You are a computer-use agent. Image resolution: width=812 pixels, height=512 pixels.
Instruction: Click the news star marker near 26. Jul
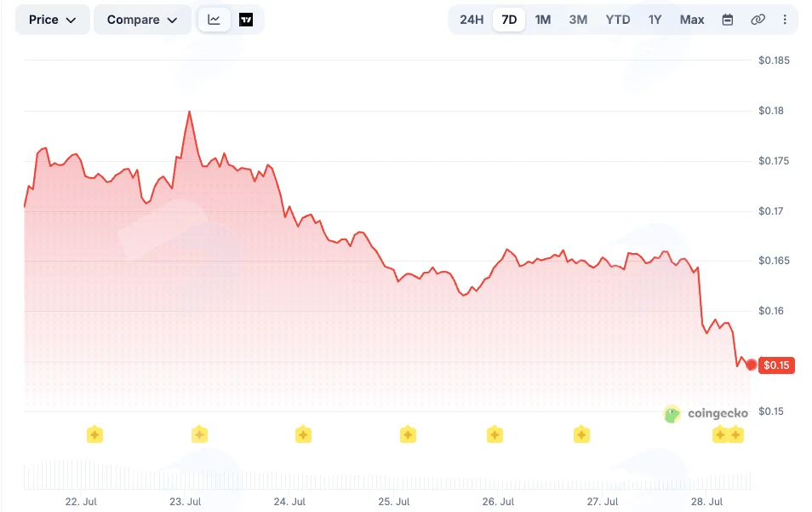pos(495,434)
